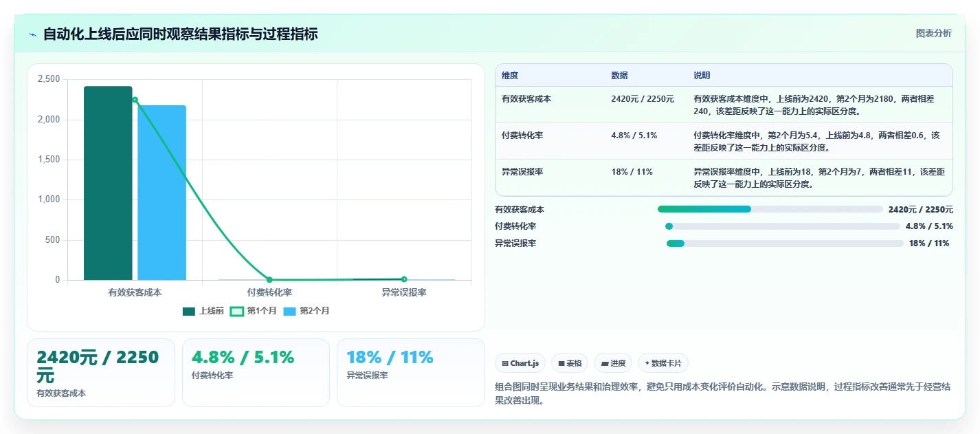The width and height of the screenshot is (980, 434).
Task: Click the 异常误报率 progress bar
Action: point(785,243)
